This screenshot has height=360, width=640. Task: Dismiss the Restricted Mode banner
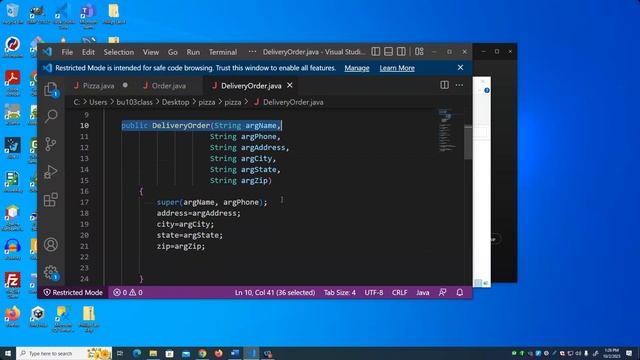pyautogui.click(x=460, y=67)
